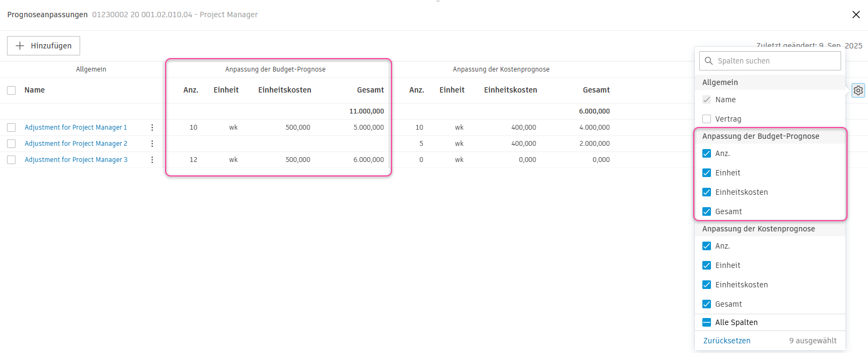Click cell 5.000,000 in first row
This screenshot has width=868, height=353.
369,128
